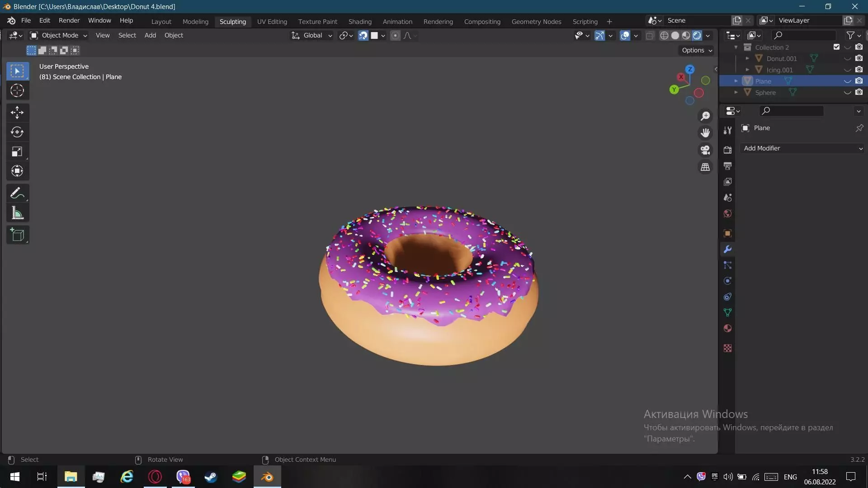Open the Modifier properties wrench tab
This screenshot has height=488, width=868.
click(x=727, y=249)
